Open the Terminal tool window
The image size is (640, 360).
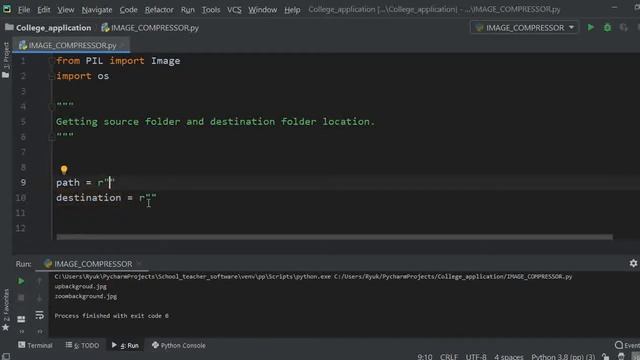pyautogui.click(x=36, y=346)
